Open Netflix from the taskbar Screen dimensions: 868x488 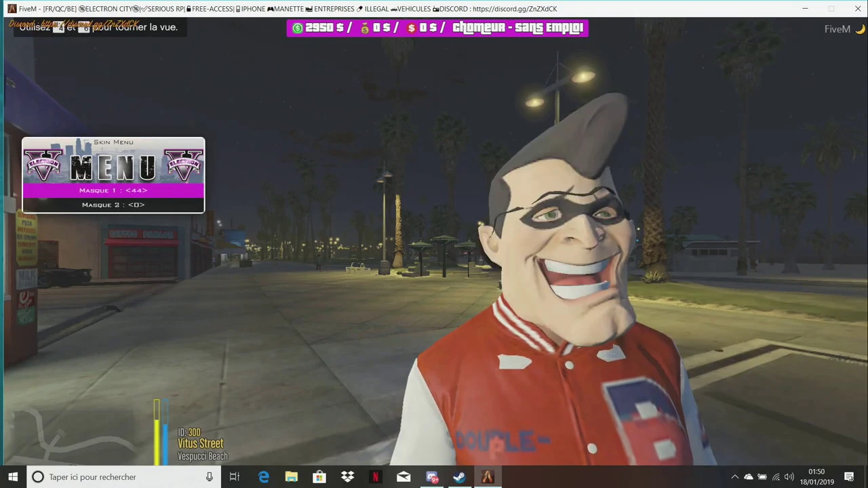(x=375, y=477)
